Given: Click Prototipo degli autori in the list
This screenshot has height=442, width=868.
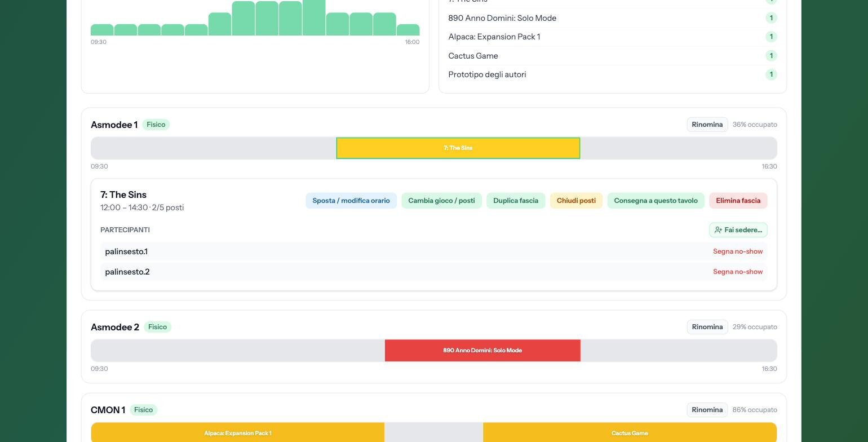Looking at the screenshot, I should click(x=487, y=74).
